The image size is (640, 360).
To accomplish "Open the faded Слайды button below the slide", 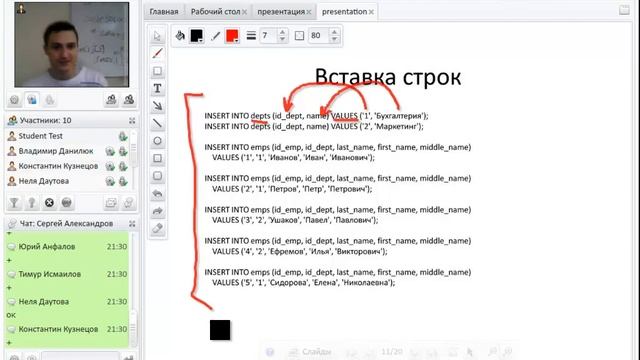I will pos(310,351).
